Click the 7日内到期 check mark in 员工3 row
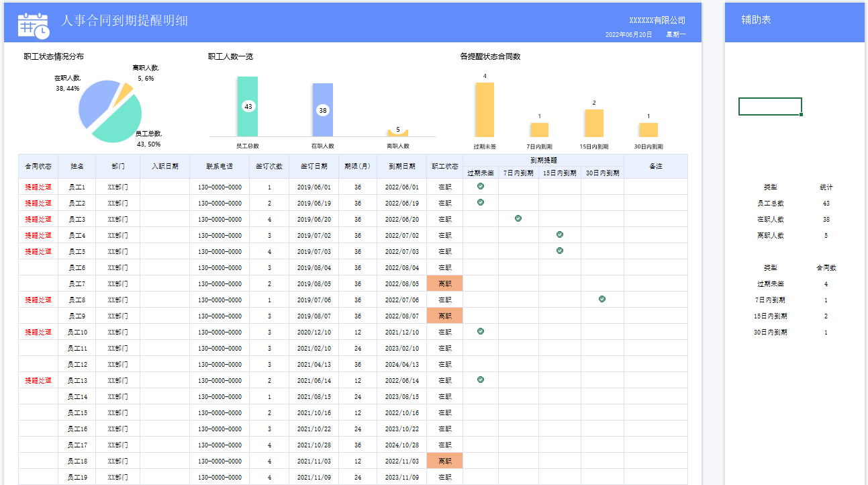The height and width of the screenshot is (485, 868). [518, 218]
